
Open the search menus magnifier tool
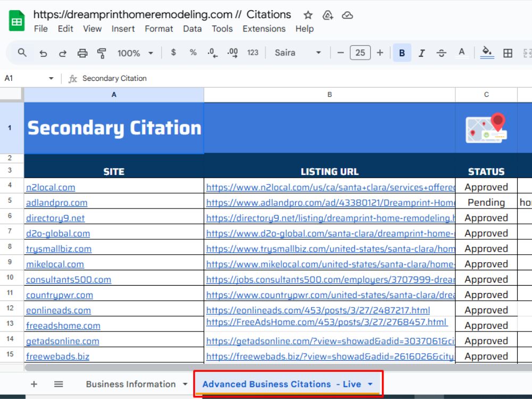tap(22, 53)
